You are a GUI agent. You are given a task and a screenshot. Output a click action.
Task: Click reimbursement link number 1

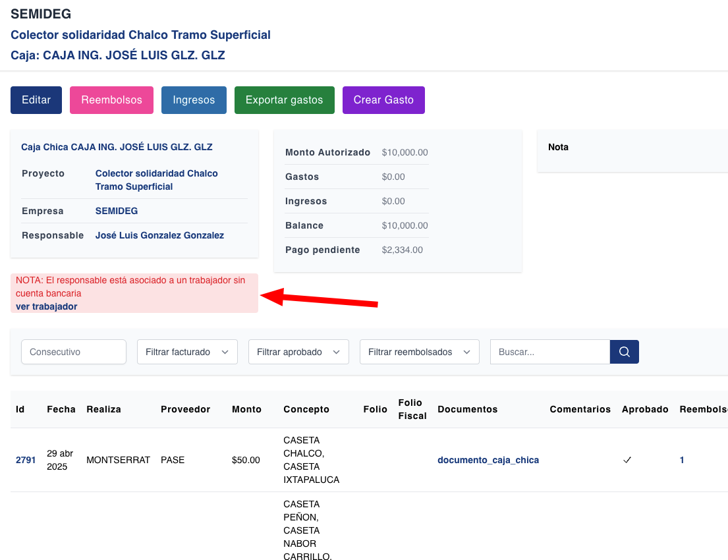coord(682,460)
